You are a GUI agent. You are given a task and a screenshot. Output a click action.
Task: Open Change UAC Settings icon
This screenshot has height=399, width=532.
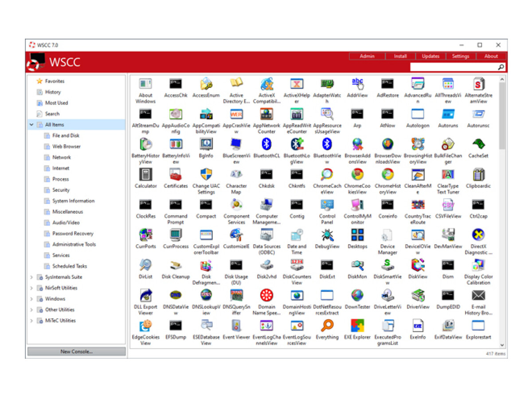206,174
